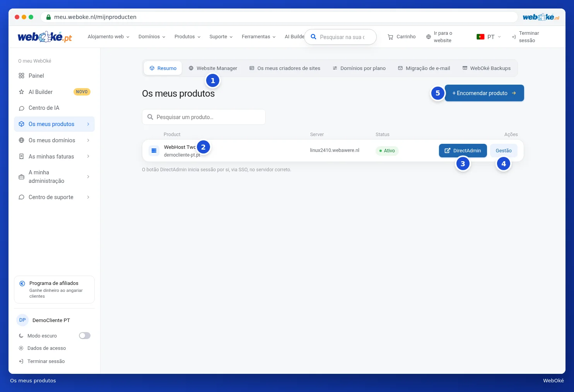Click the Dados de acesso gear icon
The image size is (574, 392).
[21, 348]
